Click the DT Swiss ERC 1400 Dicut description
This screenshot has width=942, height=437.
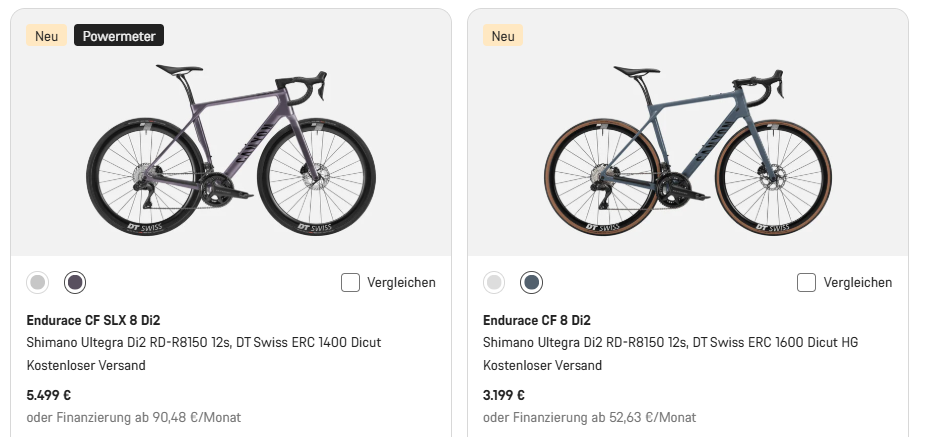coord(203,342)
